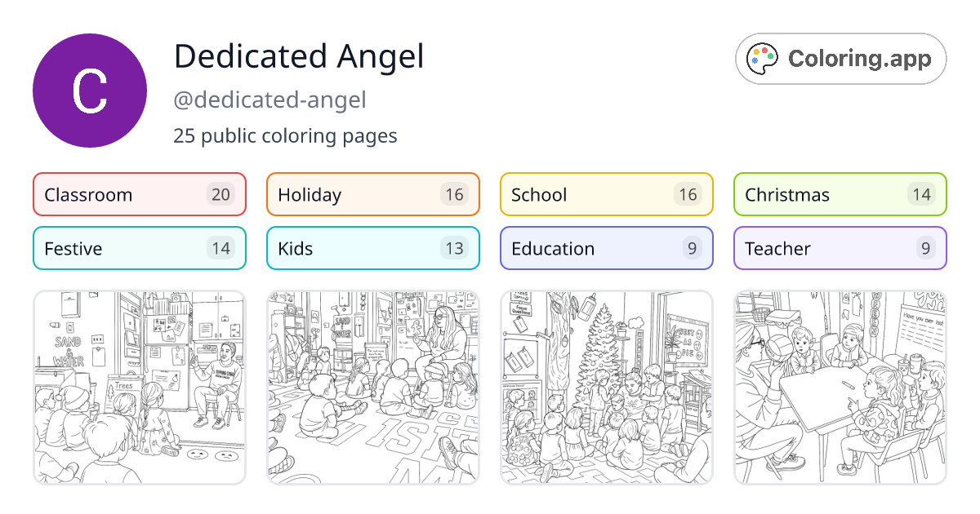Click the Coloring.app logo badge
The image size is (980, 514).
pos(840,59)
